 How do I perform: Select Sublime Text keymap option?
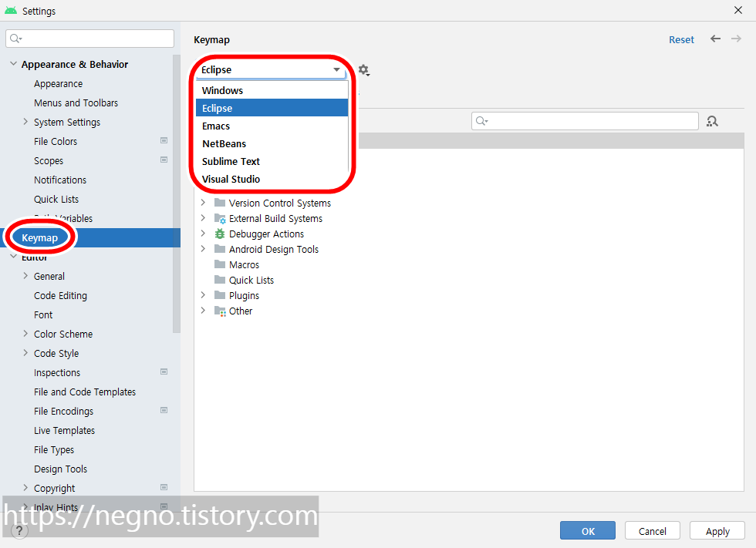[x=272, y=161]
